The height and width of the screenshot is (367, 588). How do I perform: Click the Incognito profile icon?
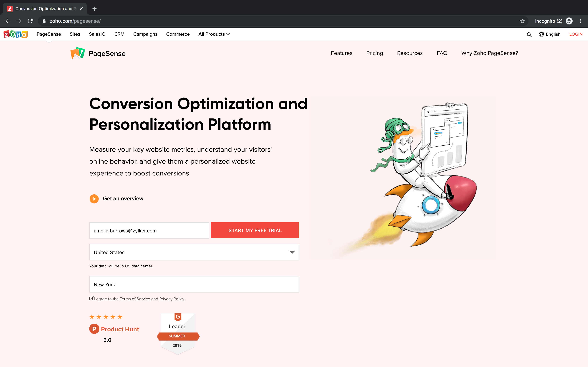coord(569,21)
